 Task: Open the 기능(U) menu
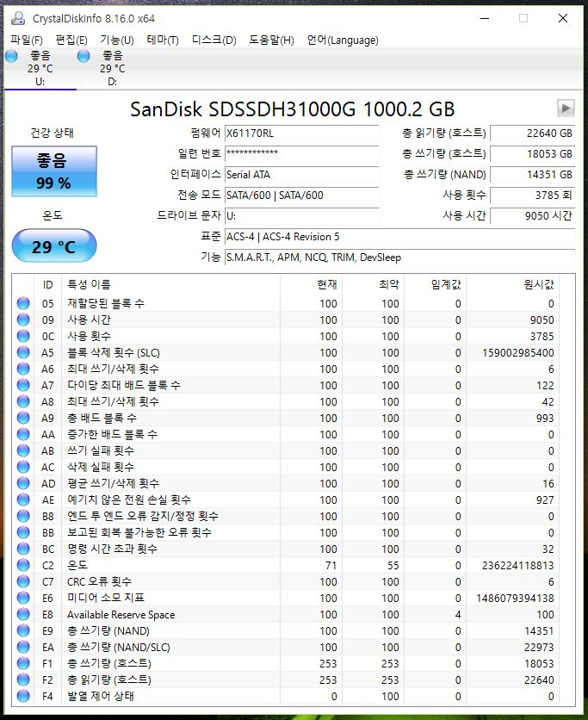tap(117, 40)
